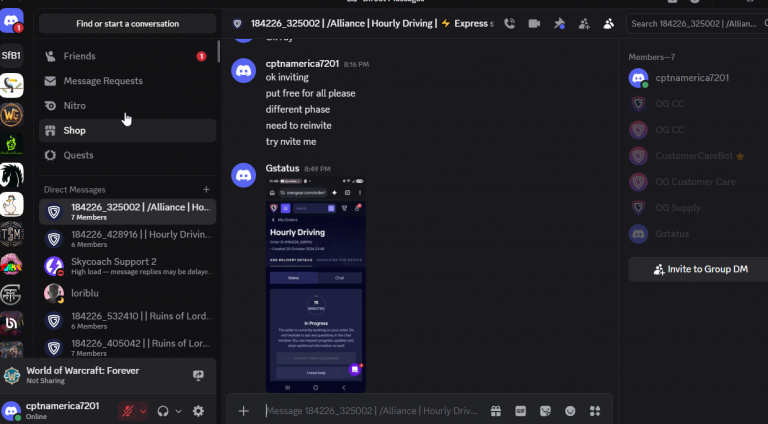Click Find or start a conversation
Screen dimensions: 768x424
tap(127, 24)
